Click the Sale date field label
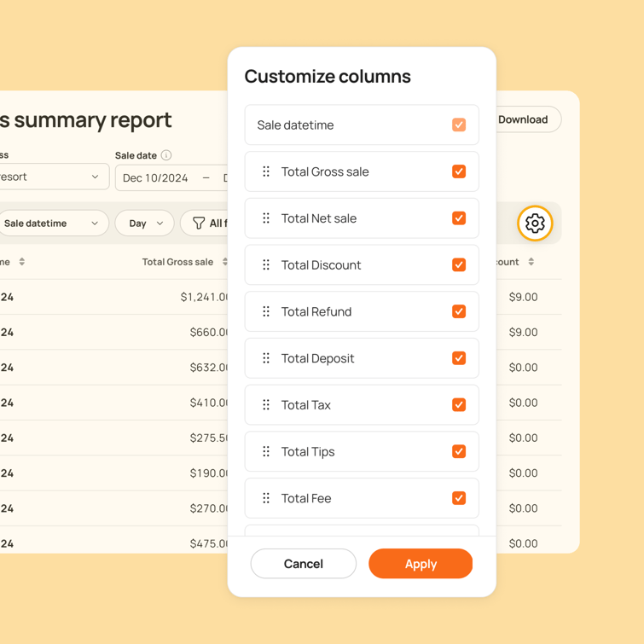Viewport: 644px width, 644px height. click(136, 155)
